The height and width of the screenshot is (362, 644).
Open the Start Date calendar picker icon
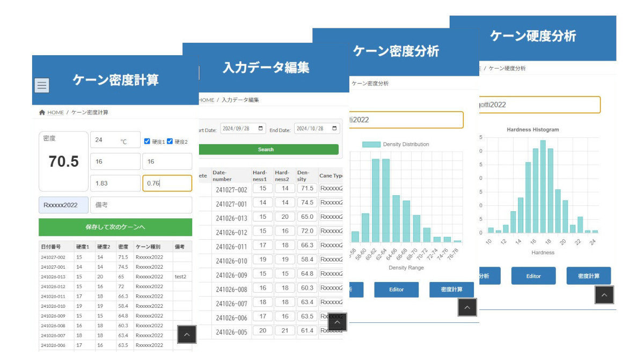[x=261, y=129]
